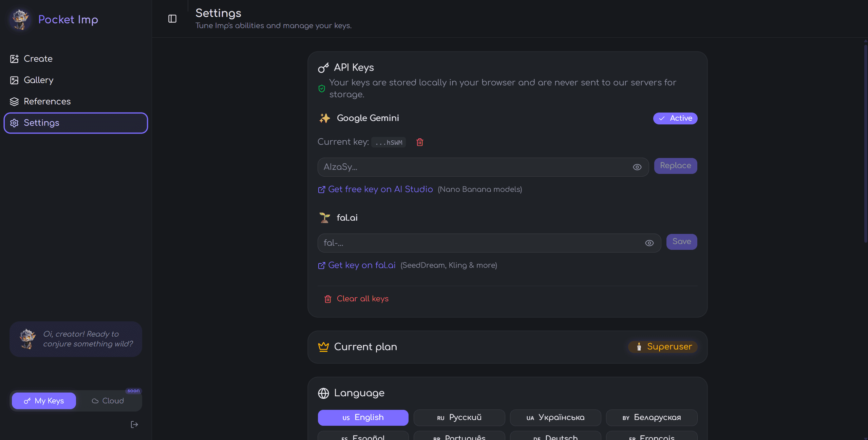Image resolution: width=868 pixels, height=440 pixels.
Task: Click Clear all keys
Action: pos(356,299)
